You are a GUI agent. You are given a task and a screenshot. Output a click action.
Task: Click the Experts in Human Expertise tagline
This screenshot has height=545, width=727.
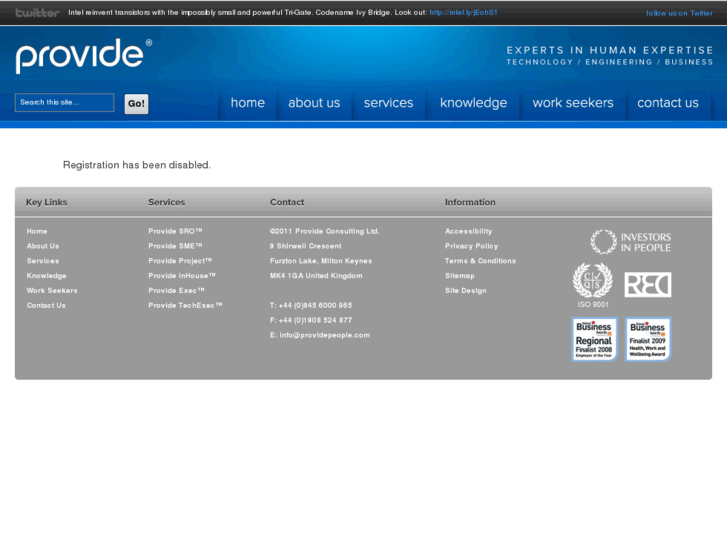pyautogui.click(x=610, y=50)
